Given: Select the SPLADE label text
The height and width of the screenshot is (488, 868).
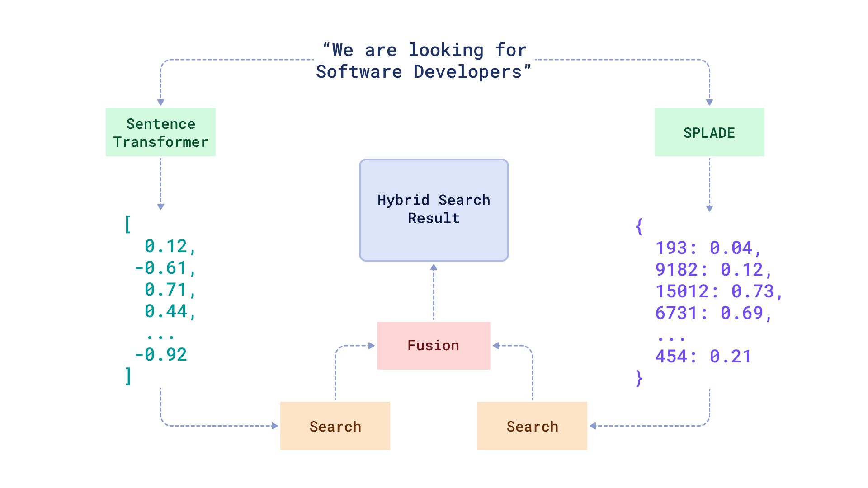Looking at the screenshot, I should click(x=708, y=132).
